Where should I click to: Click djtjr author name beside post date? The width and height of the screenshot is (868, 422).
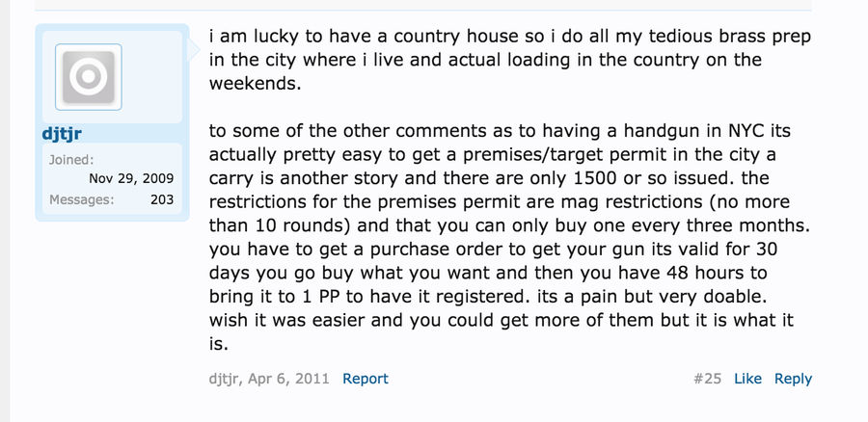(x=224, y=379)
